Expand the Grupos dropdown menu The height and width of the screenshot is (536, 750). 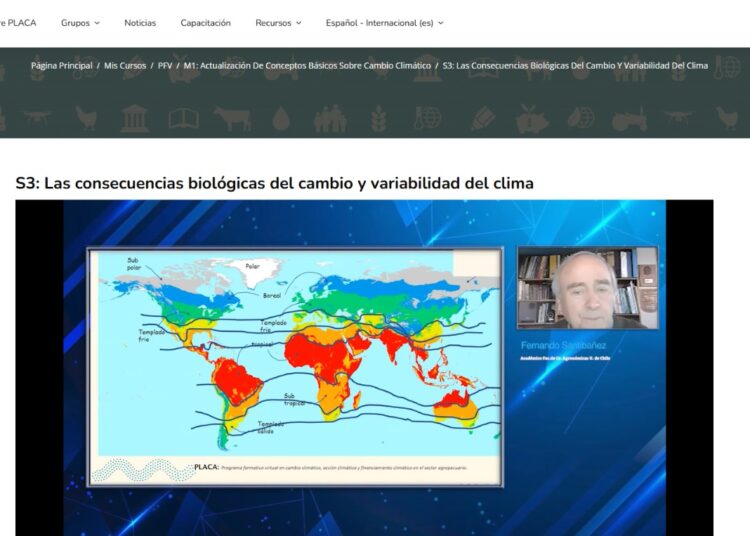(x=80, y=23)
